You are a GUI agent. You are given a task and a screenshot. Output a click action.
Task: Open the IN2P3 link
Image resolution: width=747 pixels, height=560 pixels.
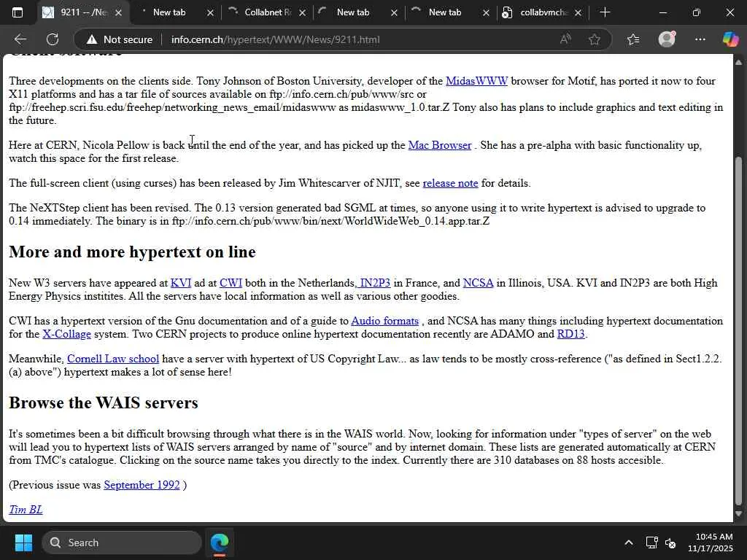(x=374, y=283)
